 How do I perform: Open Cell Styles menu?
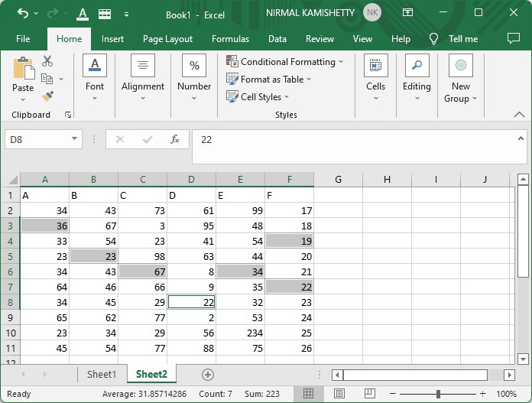click(x=258, y=97)
